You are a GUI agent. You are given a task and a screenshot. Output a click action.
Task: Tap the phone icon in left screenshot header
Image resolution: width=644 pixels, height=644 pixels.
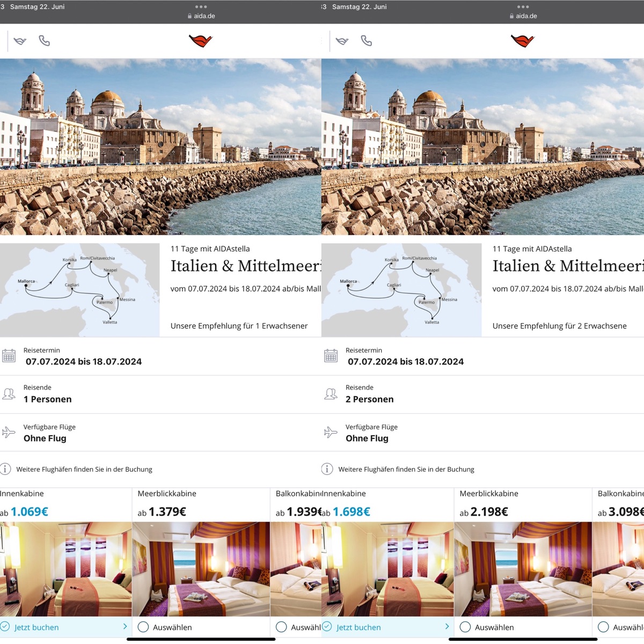(45, 41)
